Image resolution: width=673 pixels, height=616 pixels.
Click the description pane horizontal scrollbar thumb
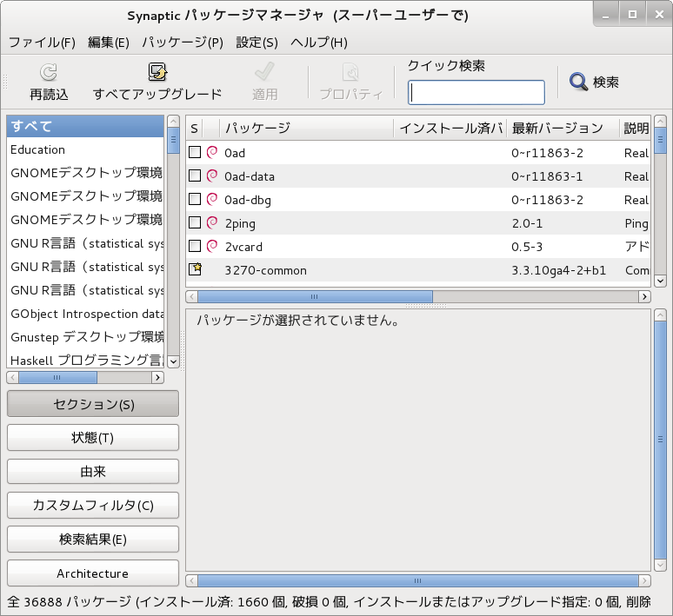click(418, 581)
